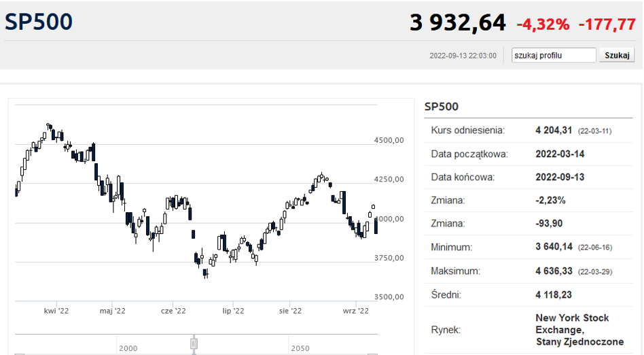Click the 'Kurs odniesienia:' label
644x355 pixels.
[468, 131]
